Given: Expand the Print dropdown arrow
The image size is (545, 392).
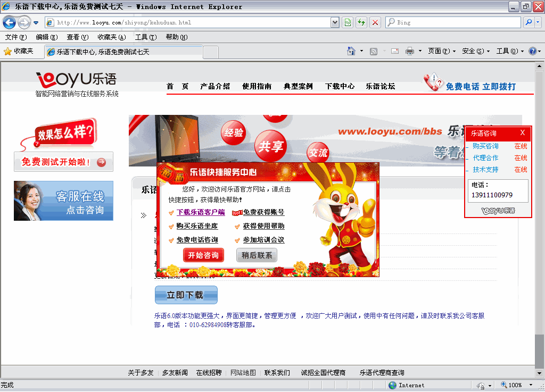Looking at the screenshot, I should 420,52.
